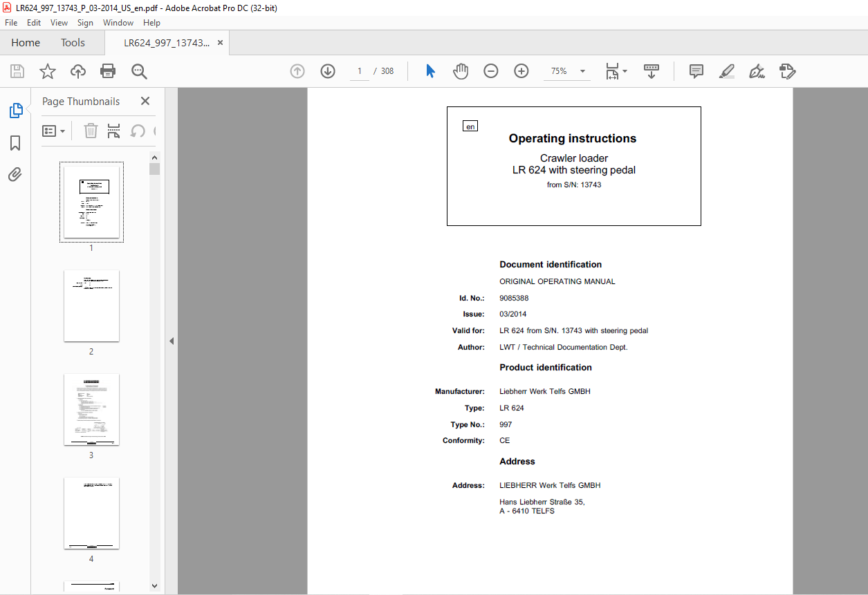Open the Find text magnifier tool
The image size is (868, 595).
[x=139, y=71]
